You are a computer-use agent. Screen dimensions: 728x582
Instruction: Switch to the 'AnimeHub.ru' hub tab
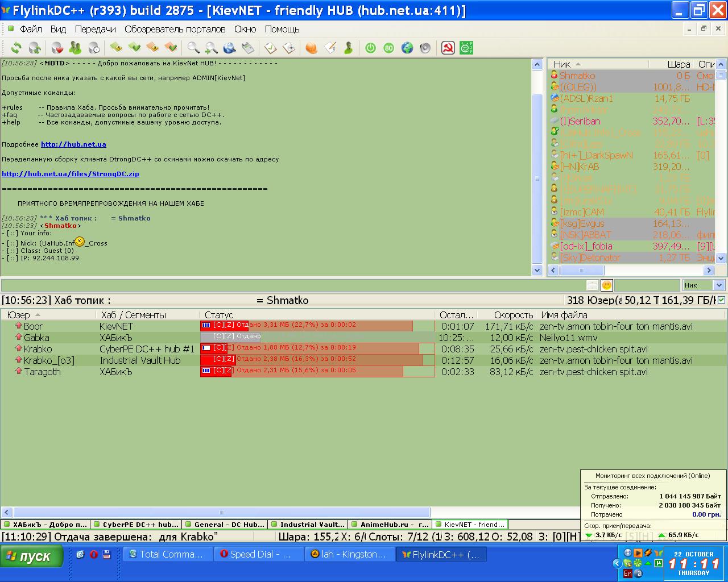point(390,525)
